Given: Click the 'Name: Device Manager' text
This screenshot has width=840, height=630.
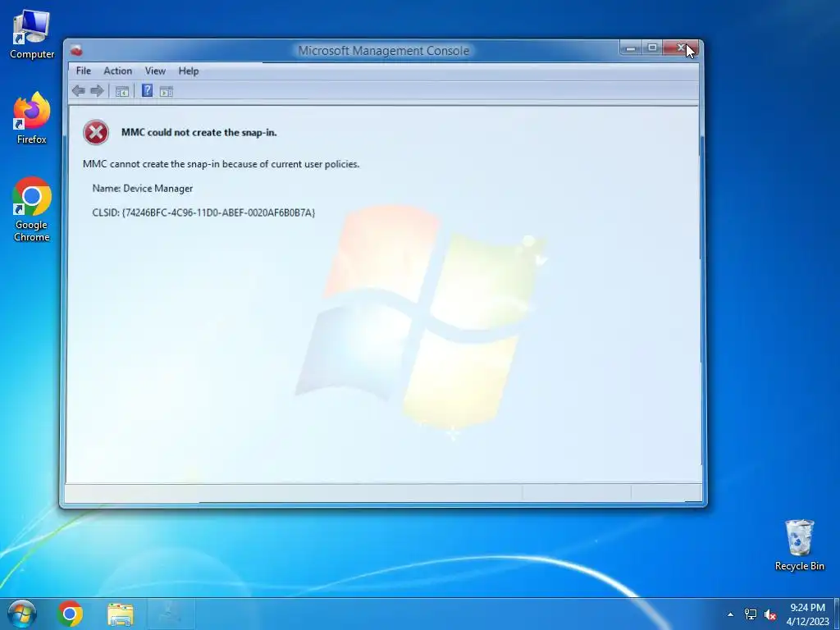Looking at the screenshot, I should point(143,189).
